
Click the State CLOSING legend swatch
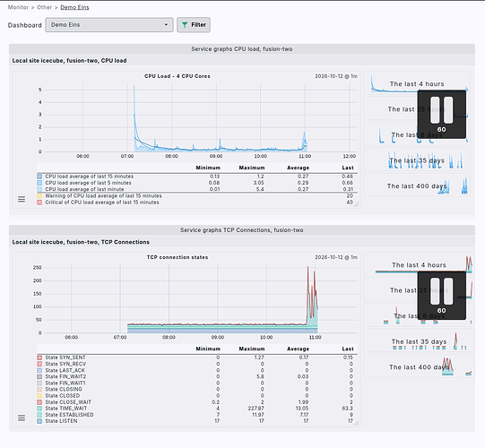click(x=39, y=389)
